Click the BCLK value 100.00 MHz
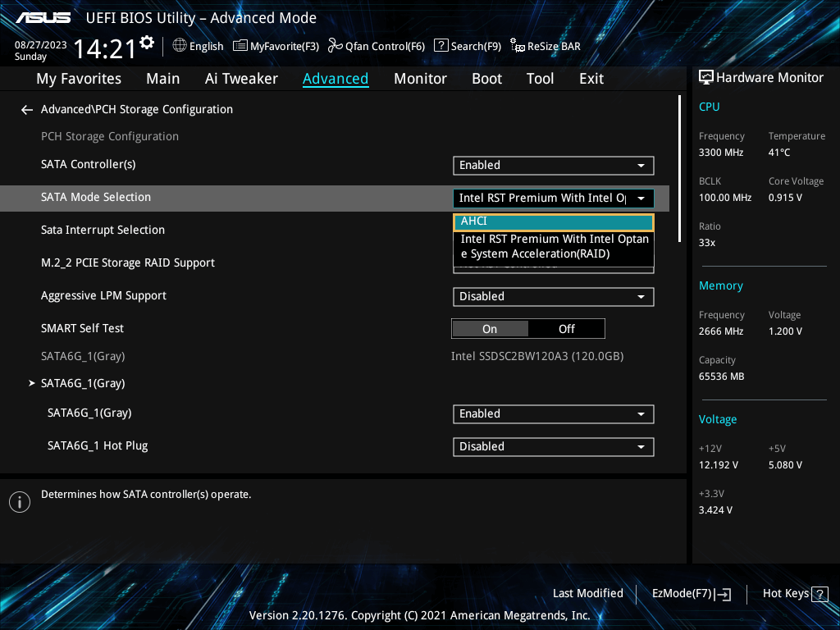 [725, 198]
